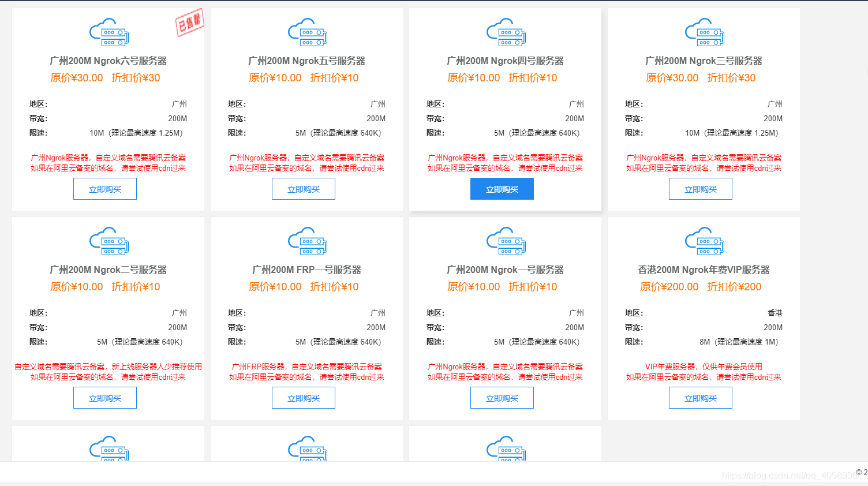
Task: Click 原价¥200.00 on the 香港 VIP card
Action: pyautogui.click(x=669, y=287)
